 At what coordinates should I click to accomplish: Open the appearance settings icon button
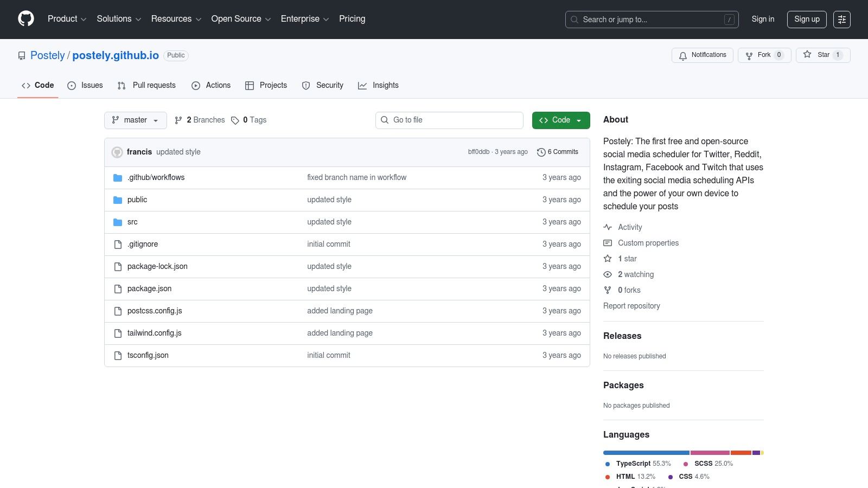(842, 20)
